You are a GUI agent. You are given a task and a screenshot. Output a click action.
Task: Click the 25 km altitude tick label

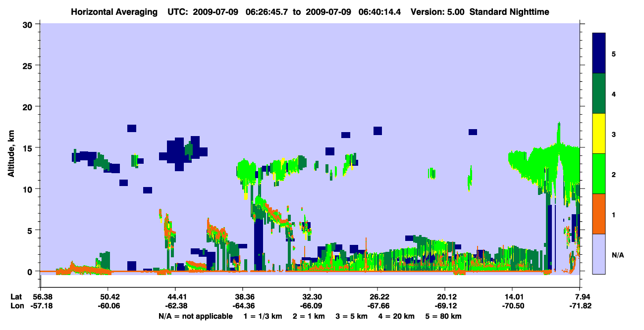click(x=28, y=65)
